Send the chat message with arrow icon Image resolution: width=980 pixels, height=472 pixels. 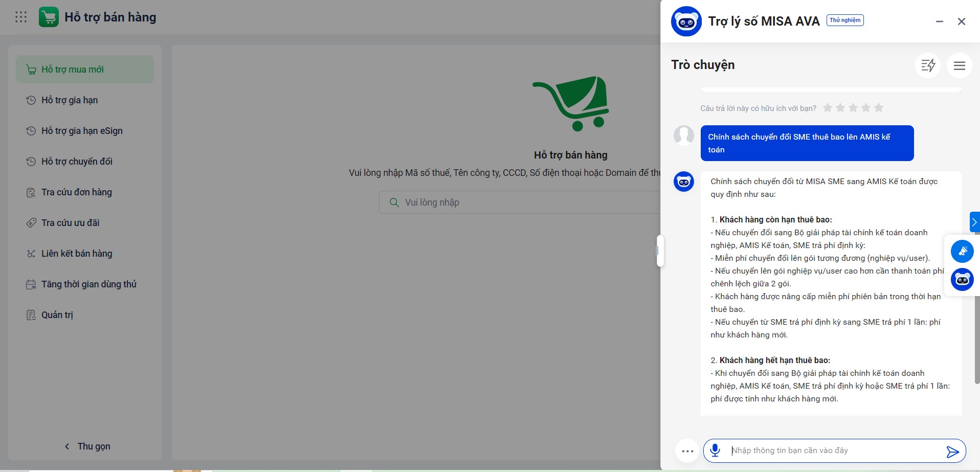(x=952, y=452)
